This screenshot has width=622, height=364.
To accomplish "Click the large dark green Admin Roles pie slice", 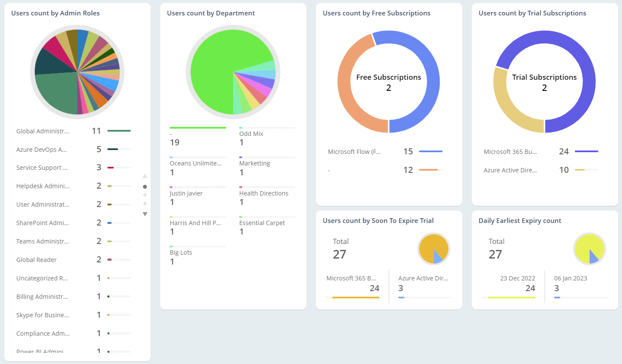I will [x=58, y=92].
